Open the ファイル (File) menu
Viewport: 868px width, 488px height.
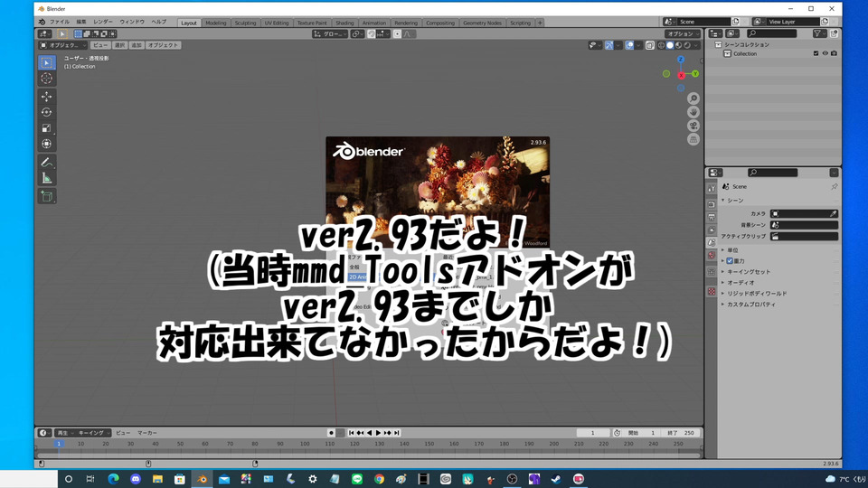point(60,22)
